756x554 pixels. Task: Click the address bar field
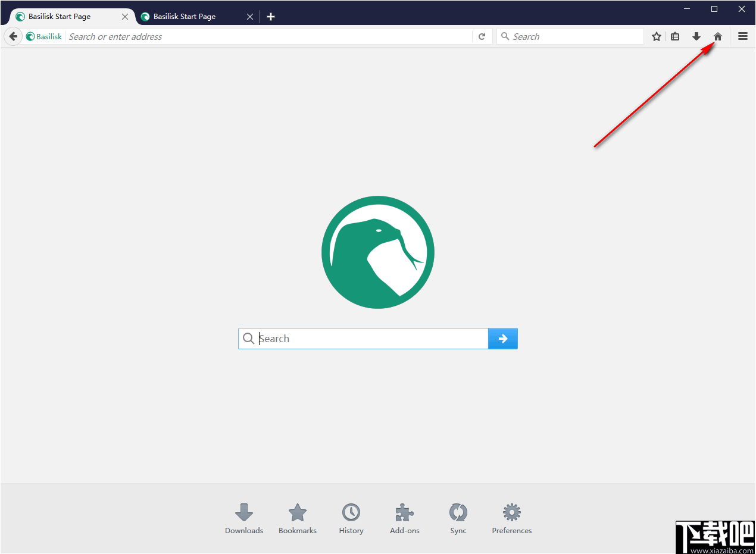click(269, 36)
